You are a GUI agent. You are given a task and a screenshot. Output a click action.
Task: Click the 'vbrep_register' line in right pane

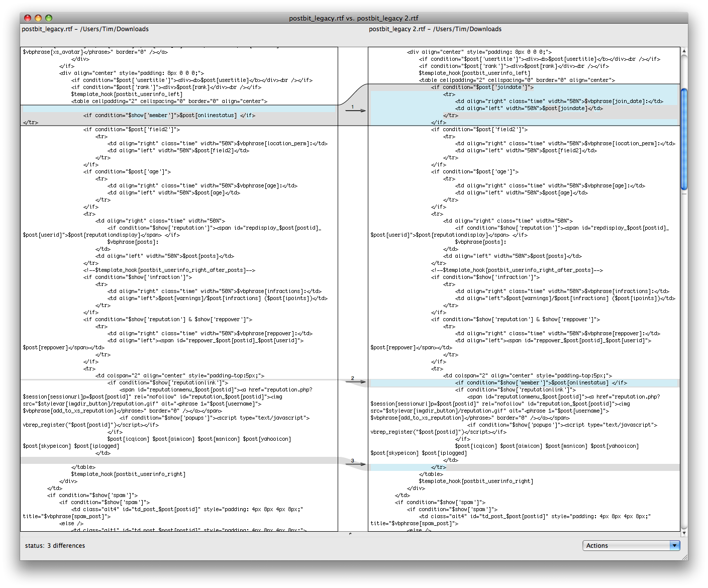click(x=439, y=432)
